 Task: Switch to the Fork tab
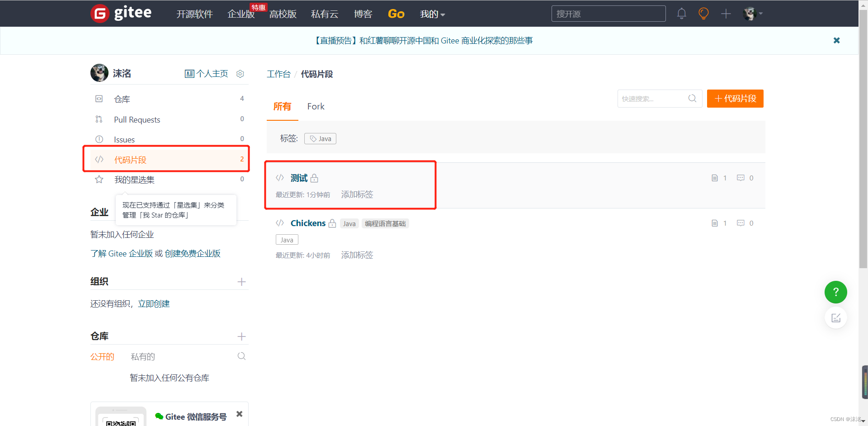316,106
